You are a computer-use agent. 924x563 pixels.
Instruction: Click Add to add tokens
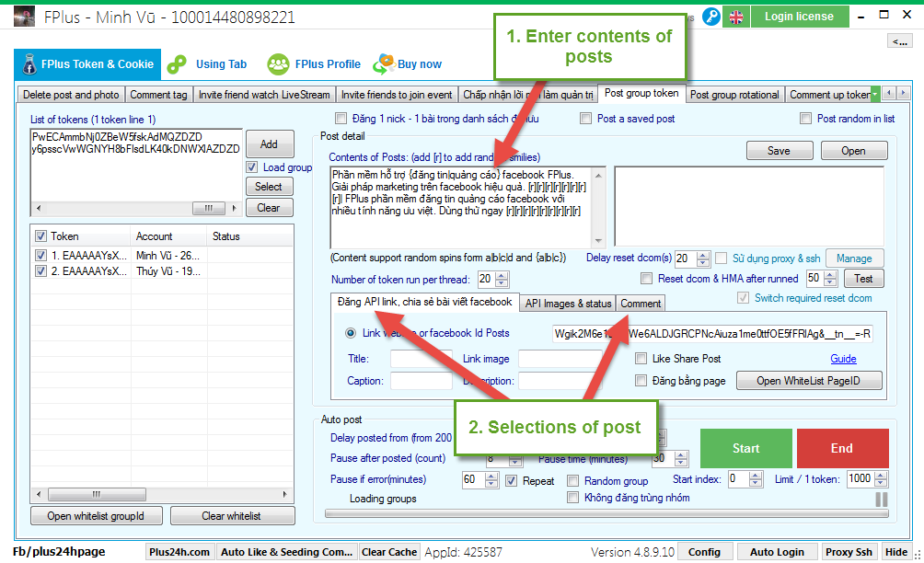(270, 144)
